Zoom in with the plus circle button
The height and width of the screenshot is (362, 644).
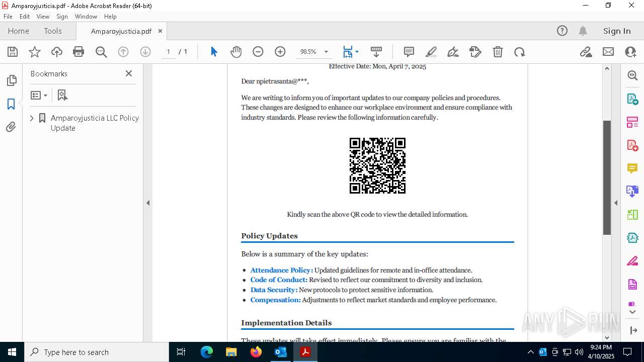(280, 52)
